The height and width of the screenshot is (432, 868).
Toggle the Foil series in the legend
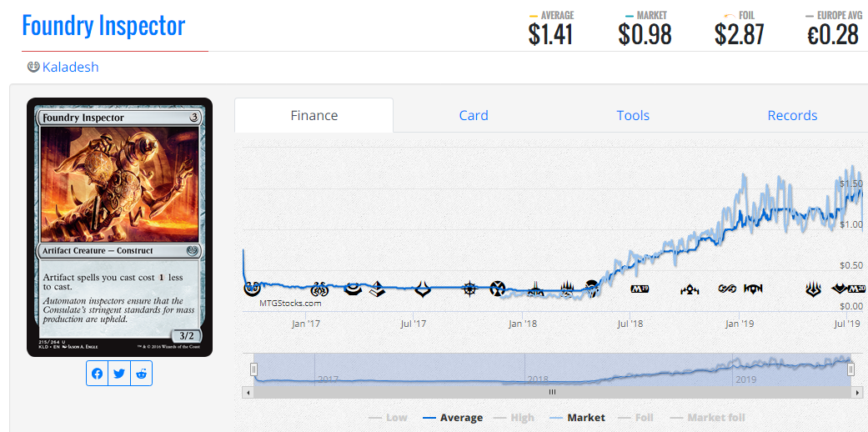coord(636,418)
